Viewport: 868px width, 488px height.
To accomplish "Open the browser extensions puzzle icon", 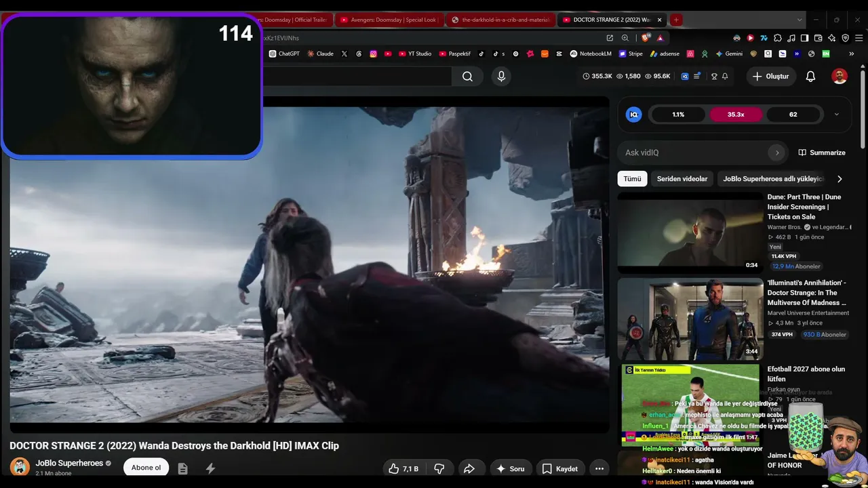I will pos(778,38).
